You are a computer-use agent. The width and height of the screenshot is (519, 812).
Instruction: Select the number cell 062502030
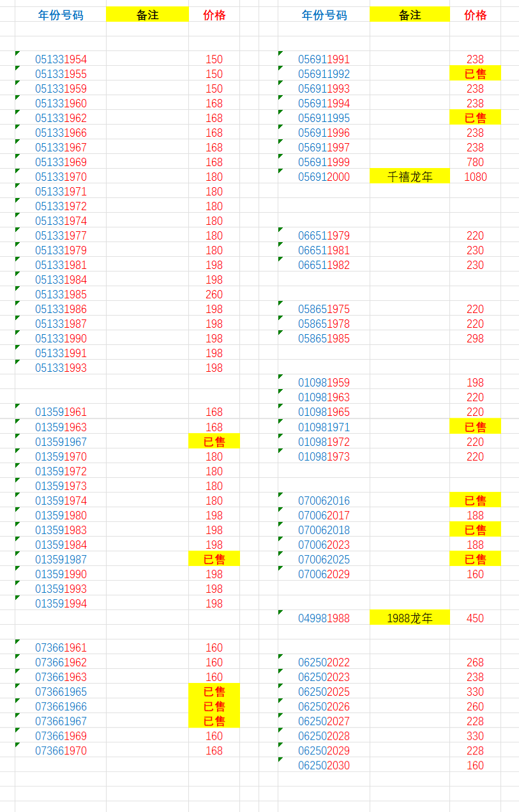324,765
